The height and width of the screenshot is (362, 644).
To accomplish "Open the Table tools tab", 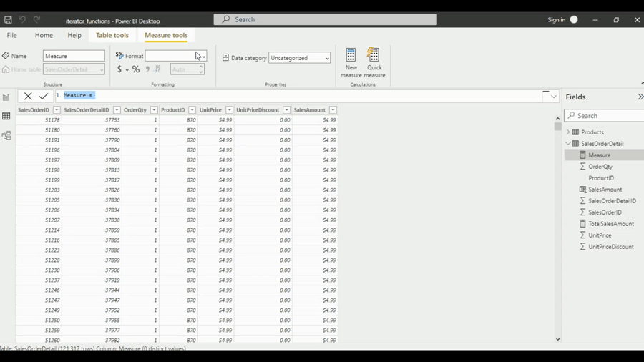I will (x=112, y=35).
